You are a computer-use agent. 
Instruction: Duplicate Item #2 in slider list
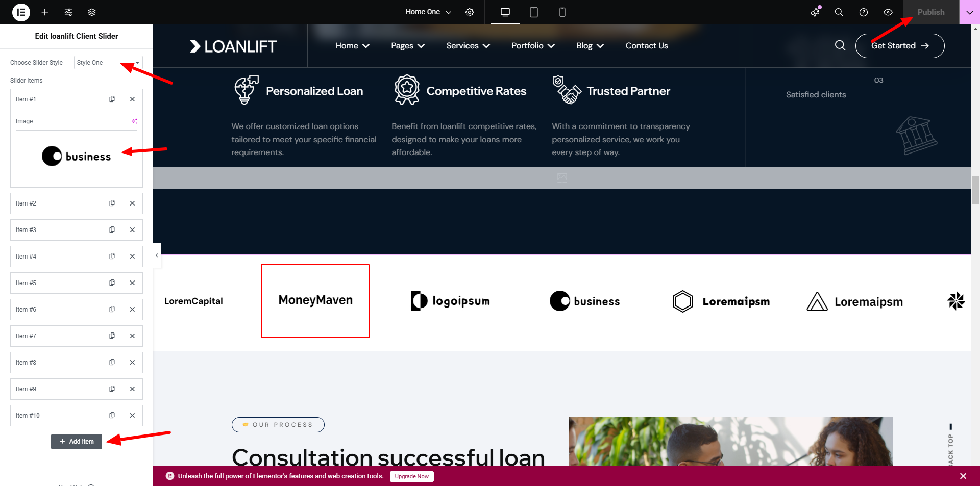coord(112,203)
